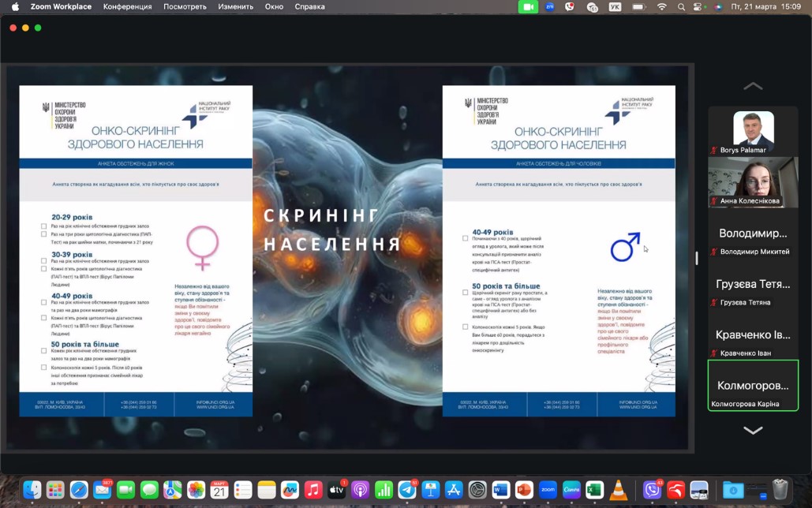Launch the Safari compass icon in Dock

(79, 489)
